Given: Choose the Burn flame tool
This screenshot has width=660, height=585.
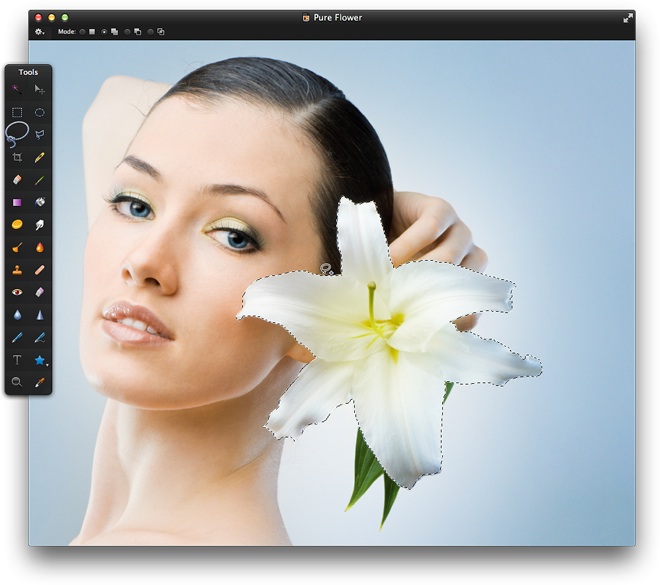Looking at the screenshot, I should [x=40, y=247].
